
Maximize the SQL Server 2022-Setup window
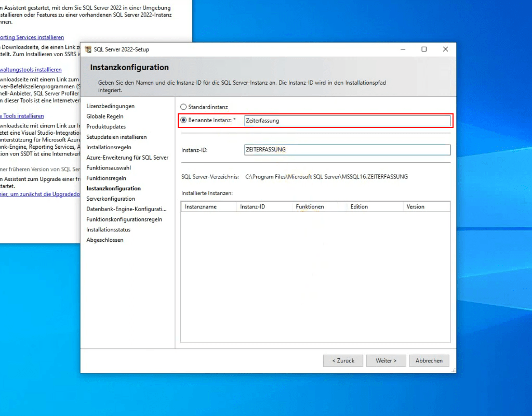point(424,49)
